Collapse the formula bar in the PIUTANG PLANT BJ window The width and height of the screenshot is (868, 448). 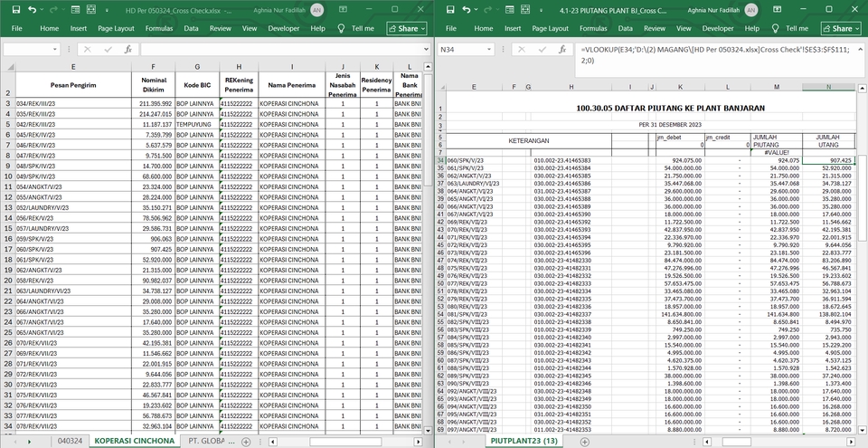point(860,50)
